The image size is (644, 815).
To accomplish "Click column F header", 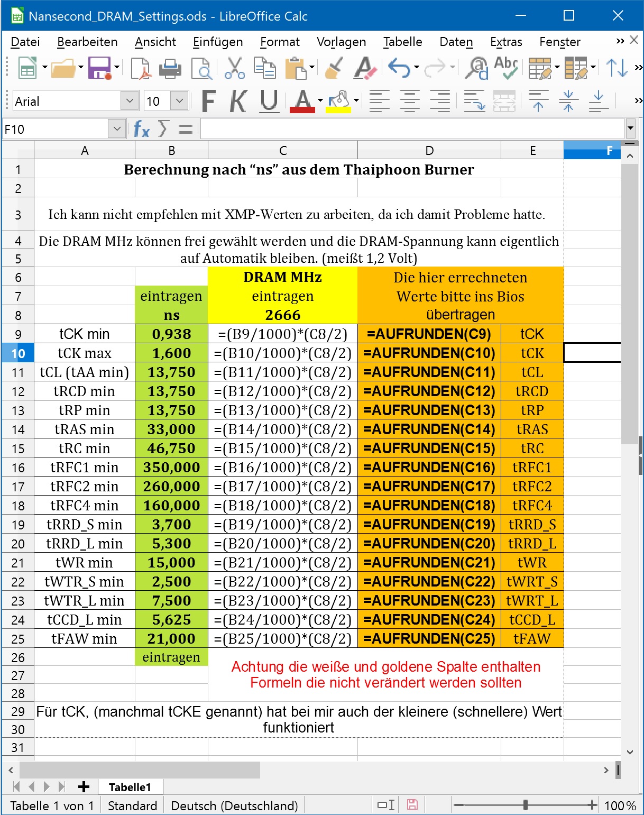I will click(x=592, y=151).
